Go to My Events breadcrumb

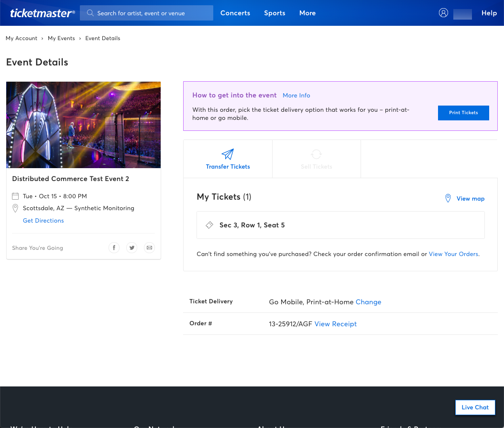[61, 38]
